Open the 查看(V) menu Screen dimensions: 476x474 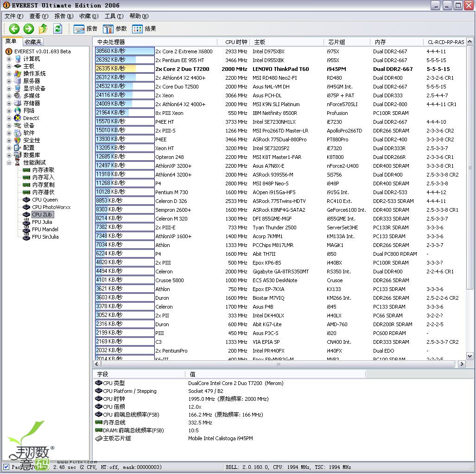coord(38,16)
